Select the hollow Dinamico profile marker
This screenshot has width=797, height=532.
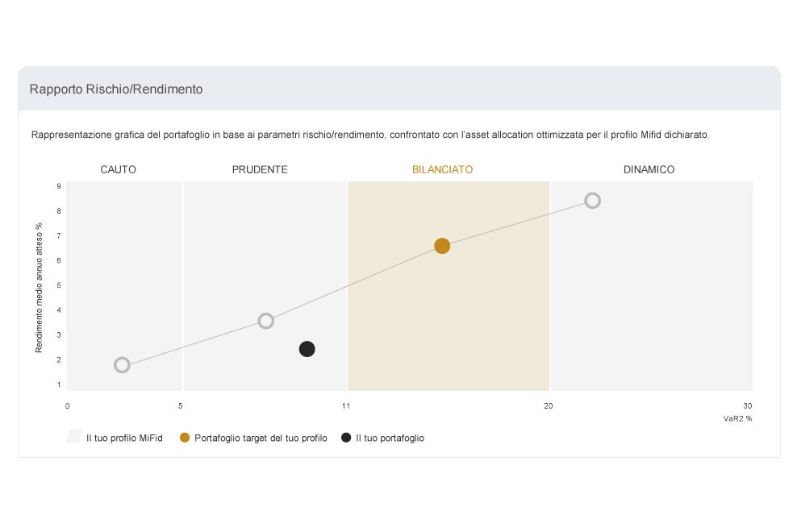tap(592, 201)
